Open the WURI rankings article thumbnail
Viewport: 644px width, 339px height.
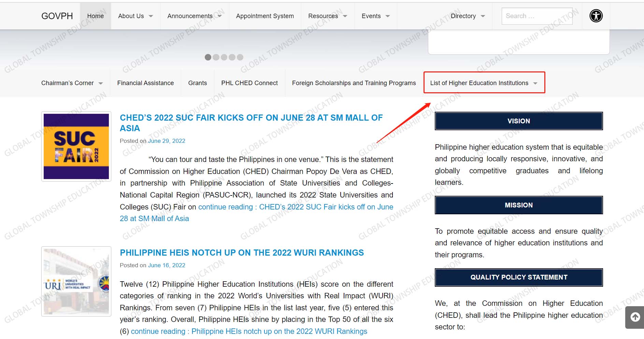pyautogui.click(x=76, y=281)
